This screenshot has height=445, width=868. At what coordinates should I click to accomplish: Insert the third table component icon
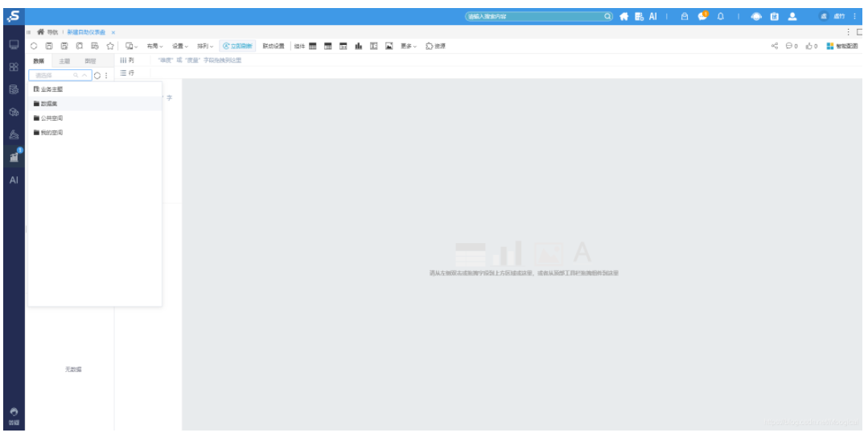(x=343, y=46)
